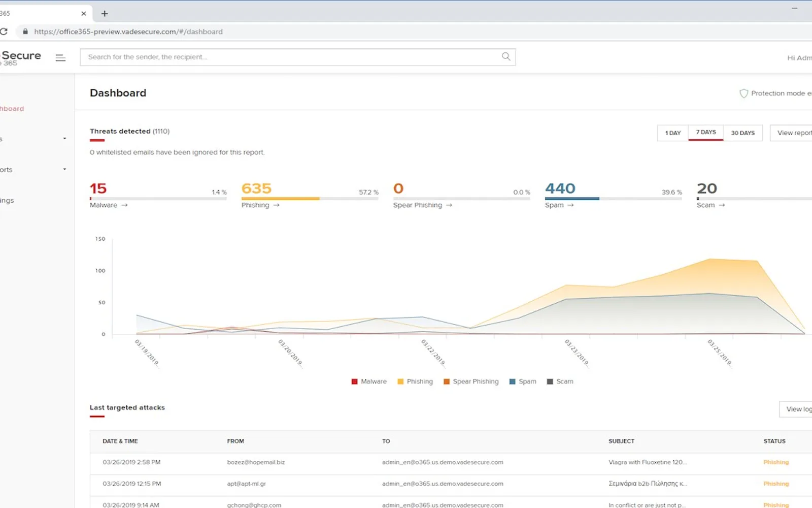Click the SUBJECT column header
Viewport: 812px width, 508px height.
point(622,441)
